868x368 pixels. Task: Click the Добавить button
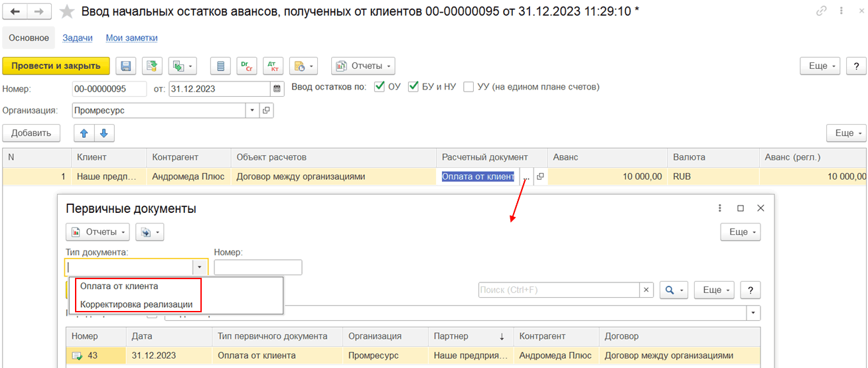coord(31,133)
